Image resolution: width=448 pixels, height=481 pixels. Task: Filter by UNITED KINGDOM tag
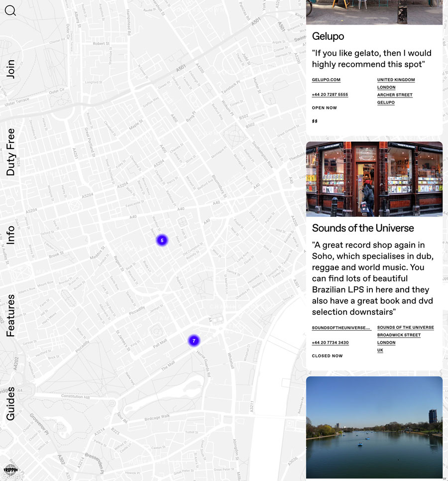[x=396, y=80]
